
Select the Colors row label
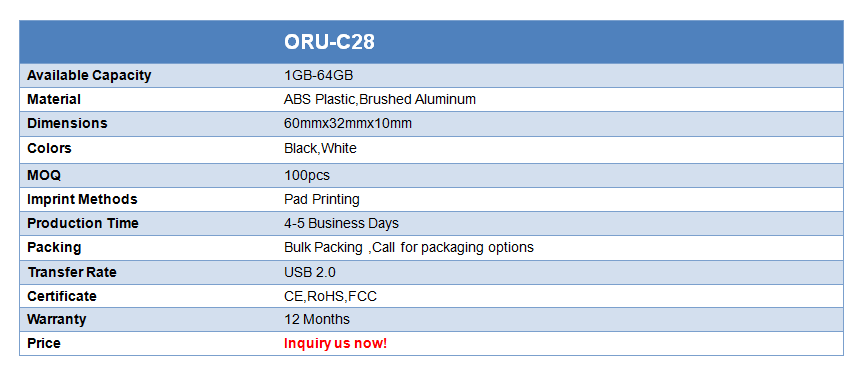49,148
